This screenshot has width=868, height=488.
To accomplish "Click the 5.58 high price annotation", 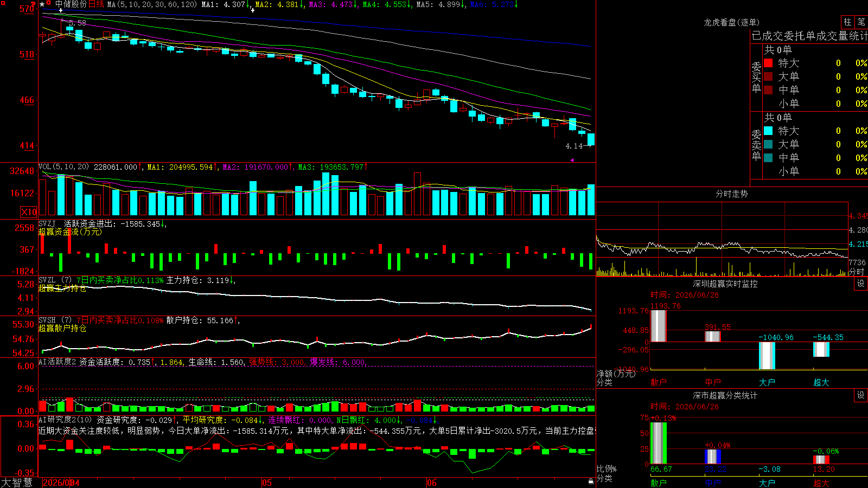I will click(77, 23).
